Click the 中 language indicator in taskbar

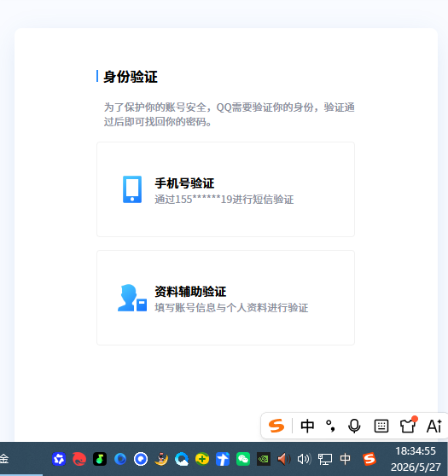pos(346,459)
